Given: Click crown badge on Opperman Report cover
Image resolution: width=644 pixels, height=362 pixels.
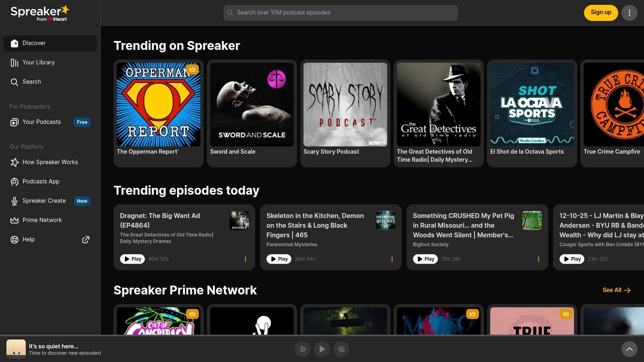Looking at the screenshot, I should click(x=192, y=69).
